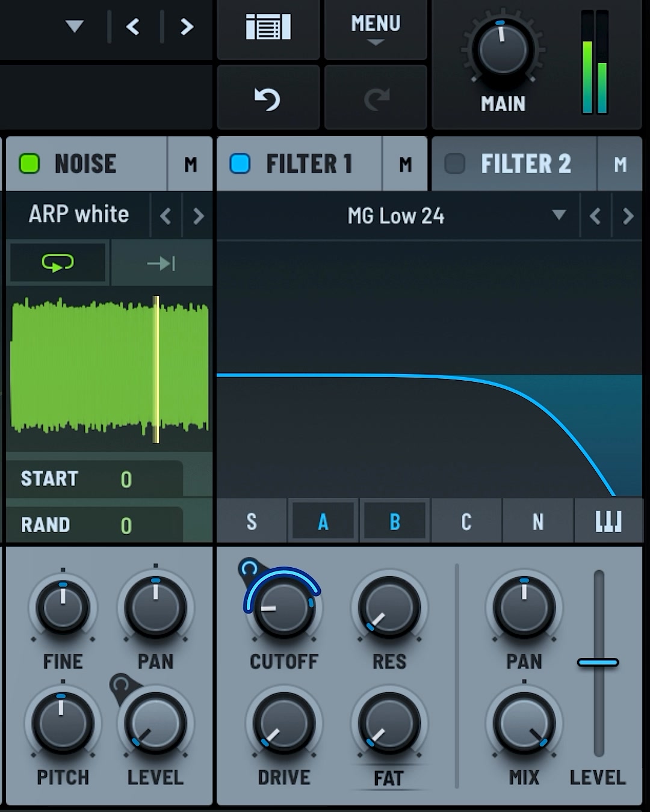Click the filter type dropdown triangle
This screenshot has width=650, height=812.
coord(559,215)
